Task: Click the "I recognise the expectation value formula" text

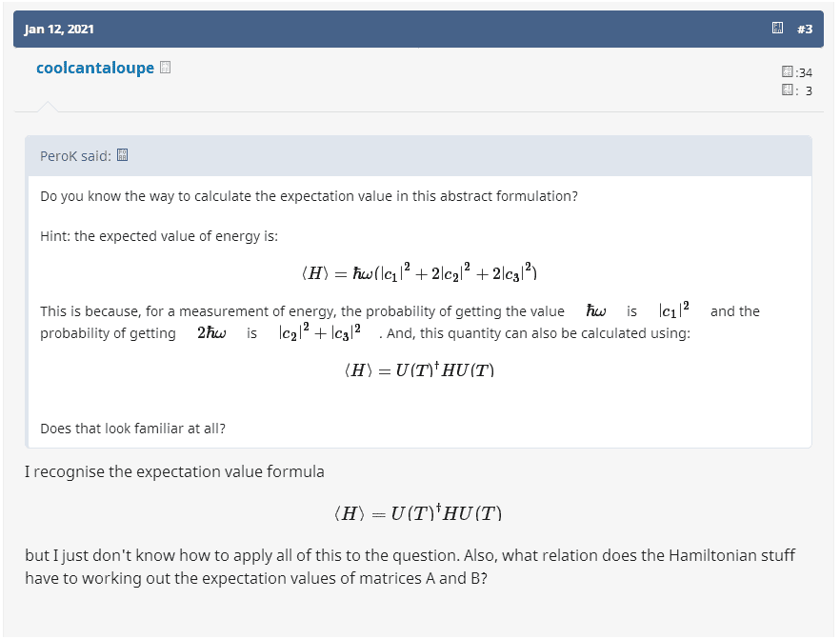Action: point(174,471)
